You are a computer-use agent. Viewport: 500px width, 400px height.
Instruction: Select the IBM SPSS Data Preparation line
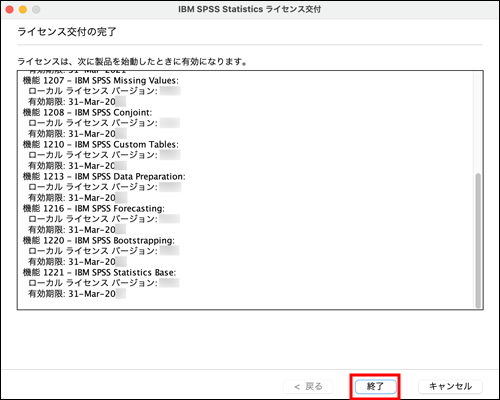[x=104, y=177]
